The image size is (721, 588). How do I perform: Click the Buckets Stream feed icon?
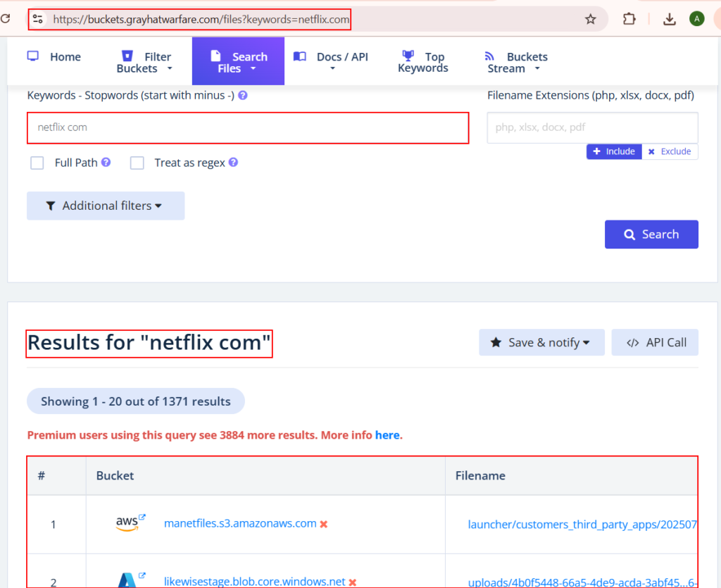[x=489, y=56]
